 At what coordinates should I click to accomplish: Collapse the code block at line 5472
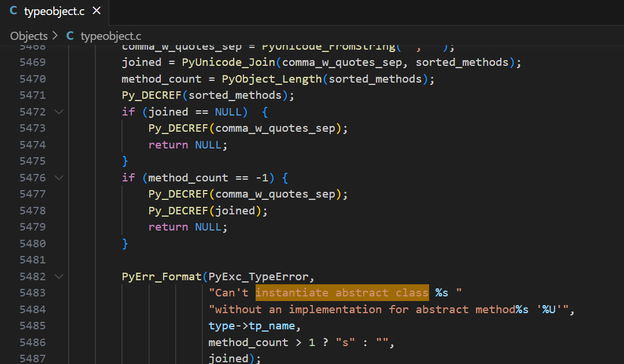tap(58, 112)
